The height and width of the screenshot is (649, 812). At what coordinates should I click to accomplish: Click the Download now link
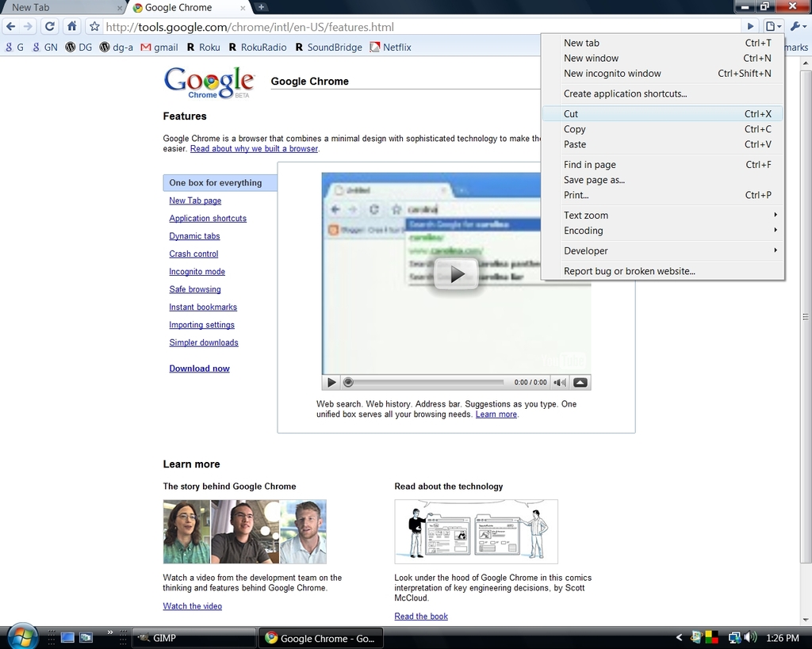click(x=199, y=368)
